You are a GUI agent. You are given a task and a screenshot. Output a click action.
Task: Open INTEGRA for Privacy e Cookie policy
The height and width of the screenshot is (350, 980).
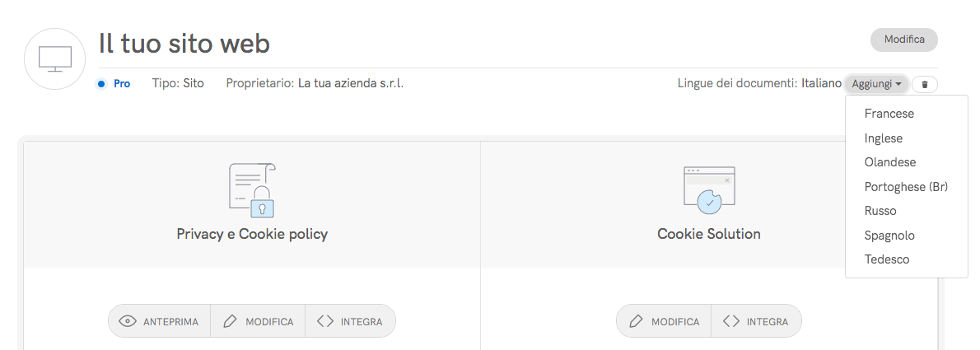click(350, 321)
